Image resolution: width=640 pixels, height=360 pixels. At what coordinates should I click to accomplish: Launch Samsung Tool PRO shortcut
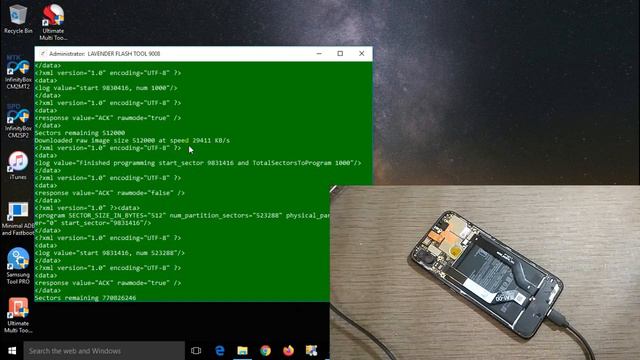18,266
